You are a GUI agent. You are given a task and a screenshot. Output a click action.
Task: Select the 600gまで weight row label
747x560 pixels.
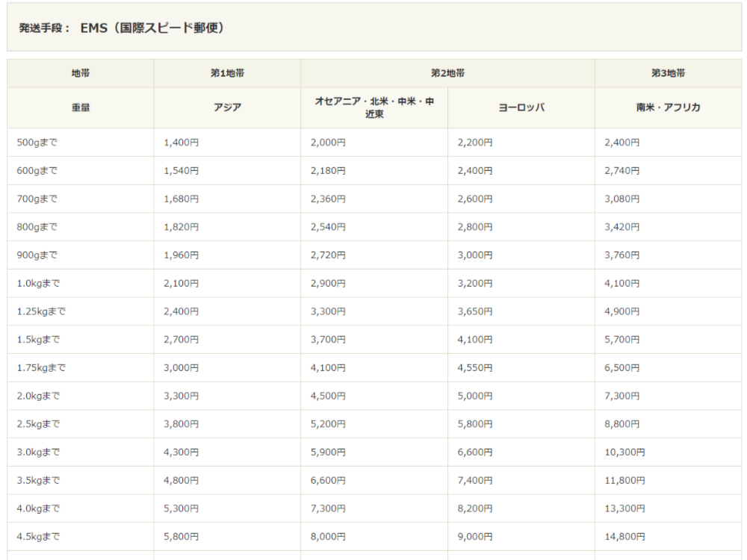37,170
